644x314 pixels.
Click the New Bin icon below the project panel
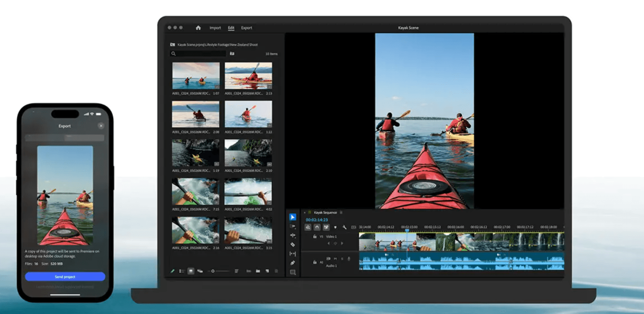pos(258,270)
